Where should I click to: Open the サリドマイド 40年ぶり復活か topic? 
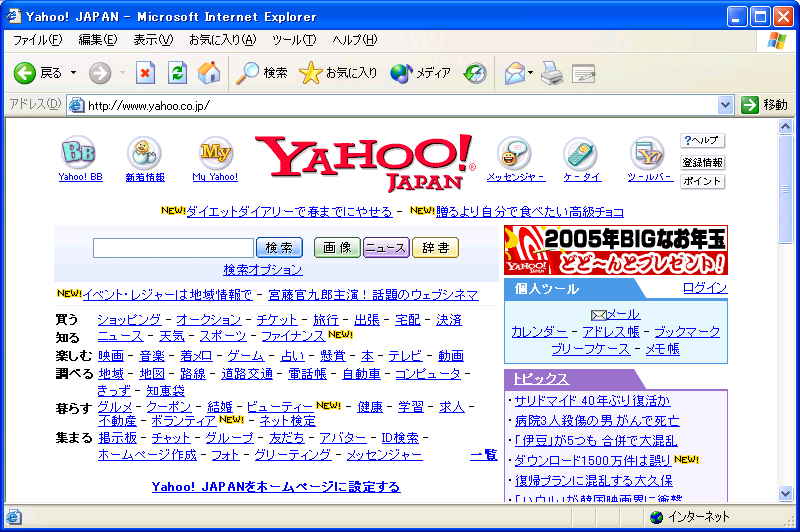592,401
